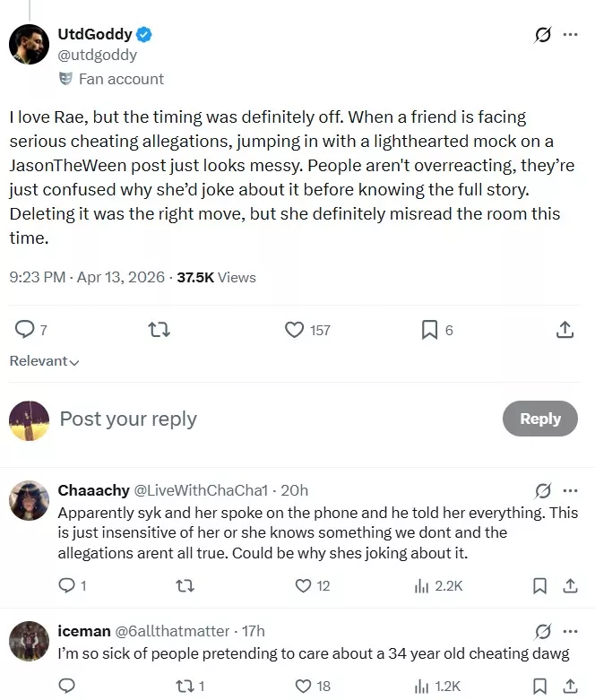
Task: Bookmark Chaaachy's reply
Action: point(539,585)
